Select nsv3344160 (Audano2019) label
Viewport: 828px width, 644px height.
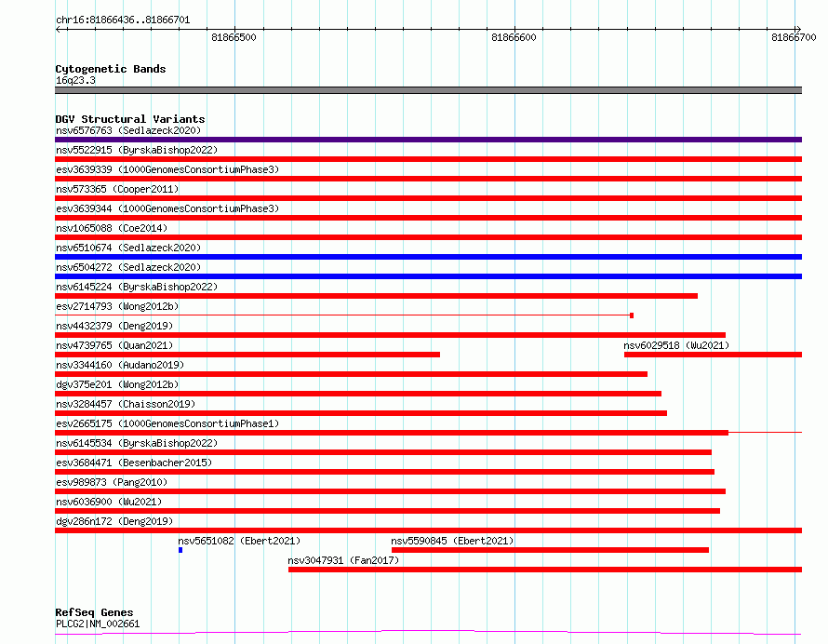[120, 365]
